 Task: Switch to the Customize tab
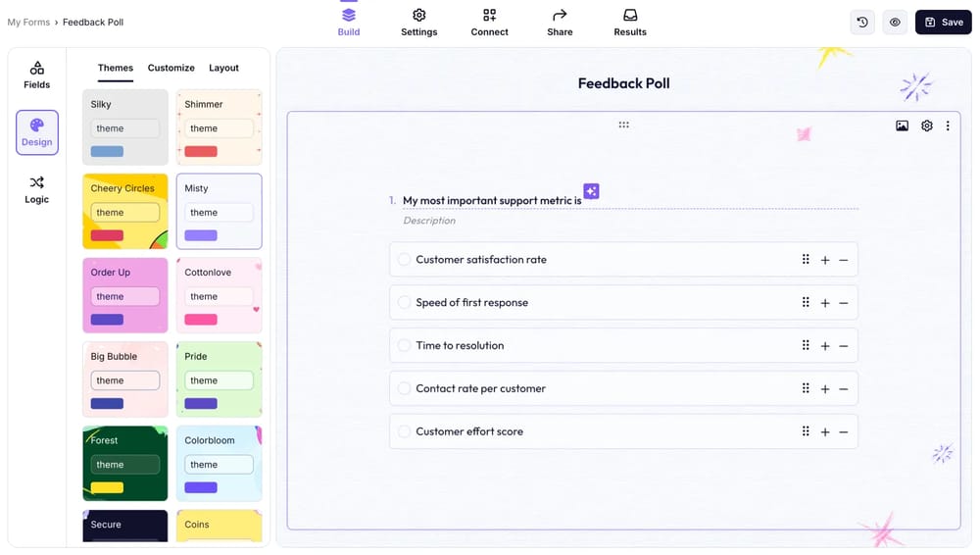[171, 68]
